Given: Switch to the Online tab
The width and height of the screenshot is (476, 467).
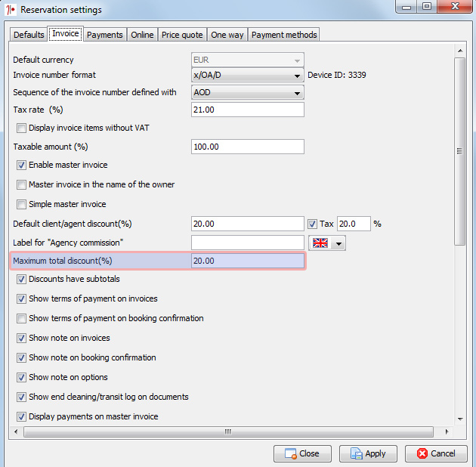Looking at the screenshot, I should (142, 35).
